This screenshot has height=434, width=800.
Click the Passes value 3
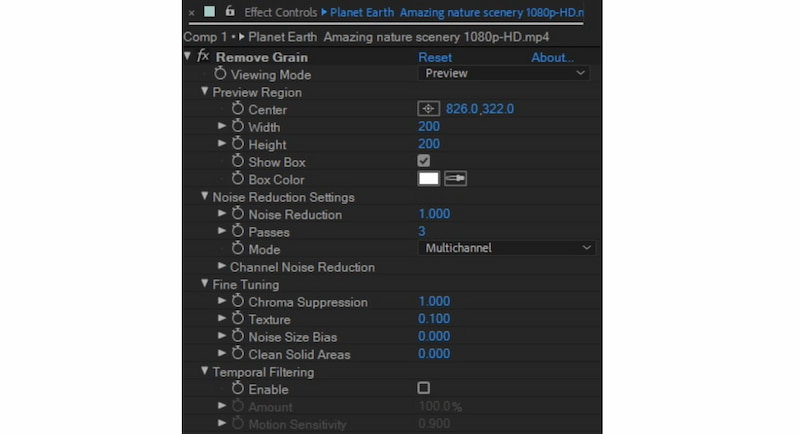[x=422, y=231]
